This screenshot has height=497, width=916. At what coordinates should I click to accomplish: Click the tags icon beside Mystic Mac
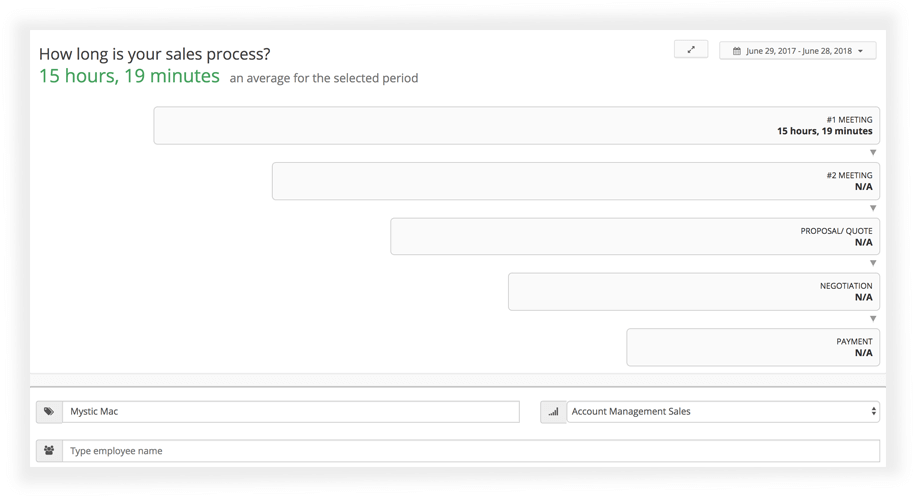pyautogui.click(x=49, y=411)
